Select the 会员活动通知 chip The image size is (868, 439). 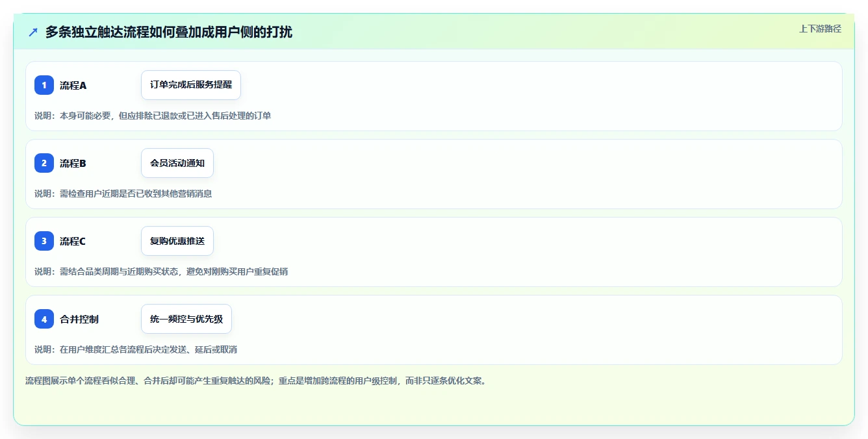click(x=177, y=163)
